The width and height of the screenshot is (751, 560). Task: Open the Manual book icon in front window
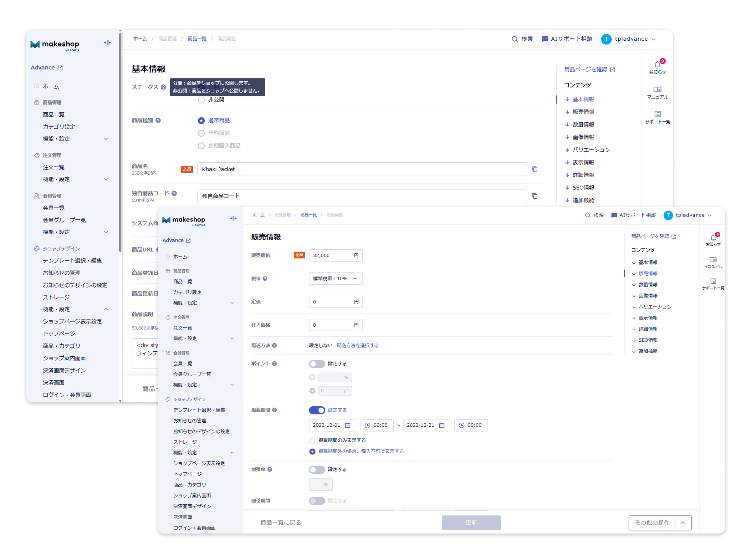[x=713, y=260]
